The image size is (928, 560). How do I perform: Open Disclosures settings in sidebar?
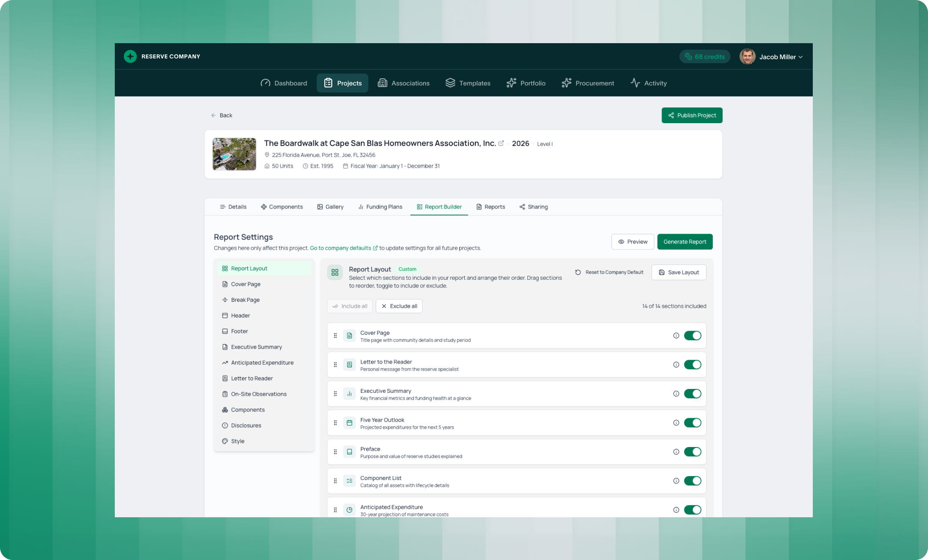pyautogui.click(x=246, y=425)
